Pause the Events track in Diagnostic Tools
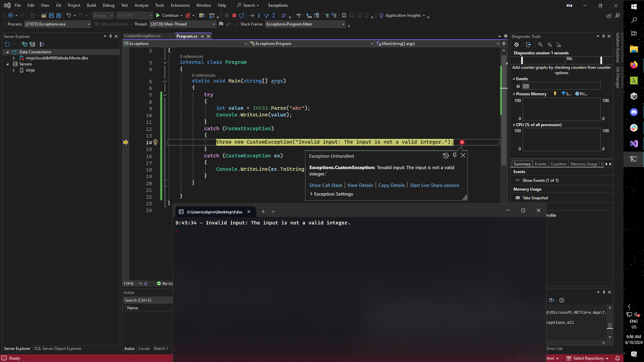 pos(518,86)
